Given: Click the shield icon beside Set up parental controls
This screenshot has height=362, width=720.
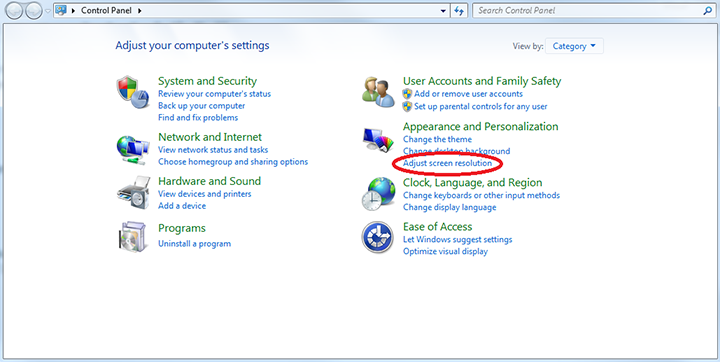Looking at the screenshot, I should [x=407, y=107].
